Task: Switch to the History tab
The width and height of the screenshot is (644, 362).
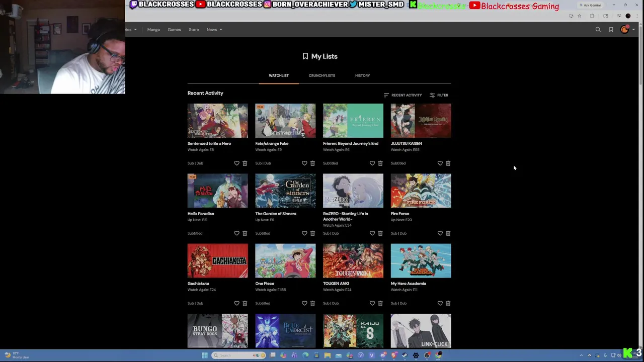Action: [x=362, y=75]
